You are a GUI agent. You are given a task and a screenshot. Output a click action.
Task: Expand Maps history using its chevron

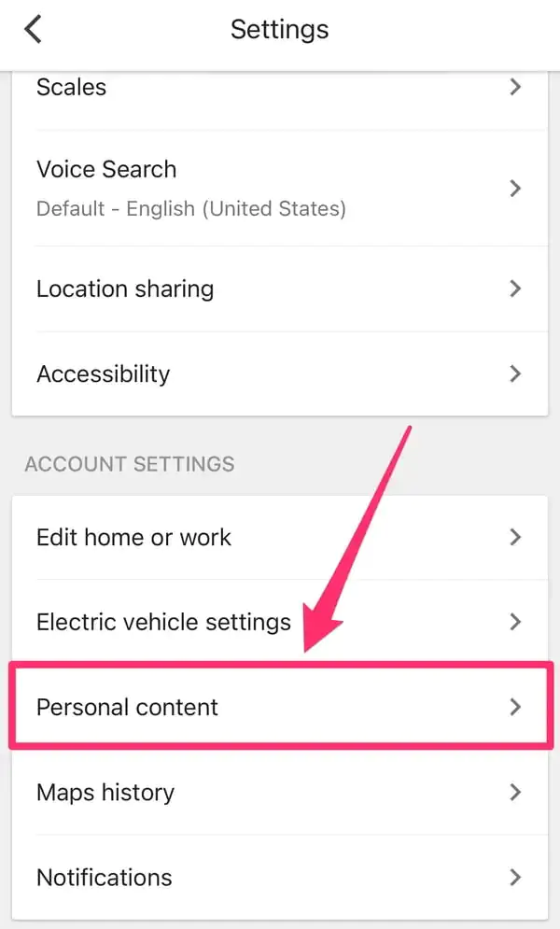coord(515,793)
